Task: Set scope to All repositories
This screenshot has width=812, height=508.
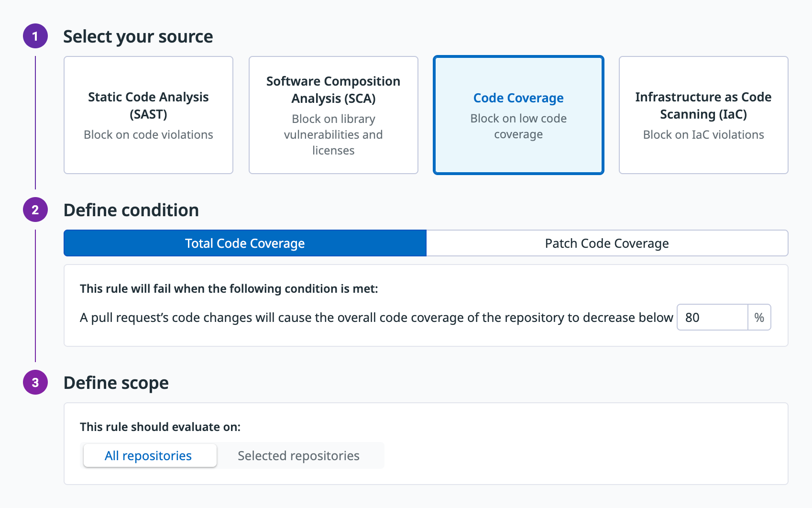Action: click(148, 456)
